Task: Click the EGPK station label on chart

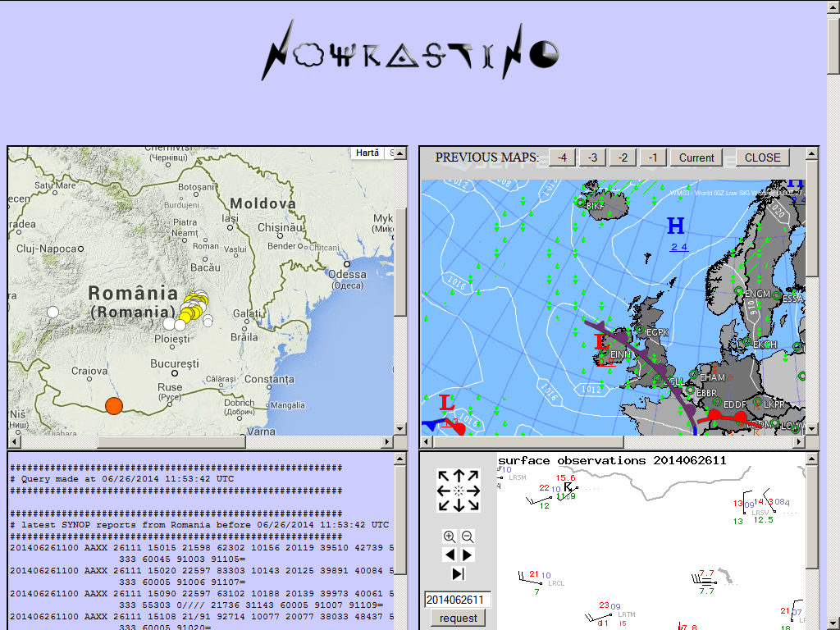Action: click(657, 332)
